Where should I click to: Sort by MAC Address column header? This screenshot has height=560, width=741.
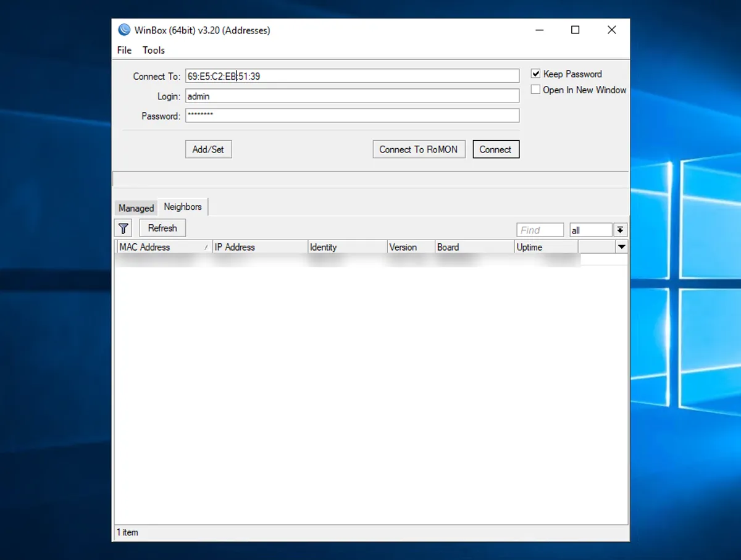tap(164, 247)
